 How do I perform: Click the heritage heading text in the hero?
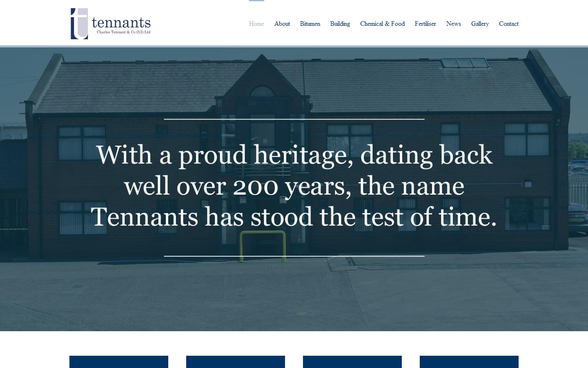pyautogui.click(x=294, y=186)
